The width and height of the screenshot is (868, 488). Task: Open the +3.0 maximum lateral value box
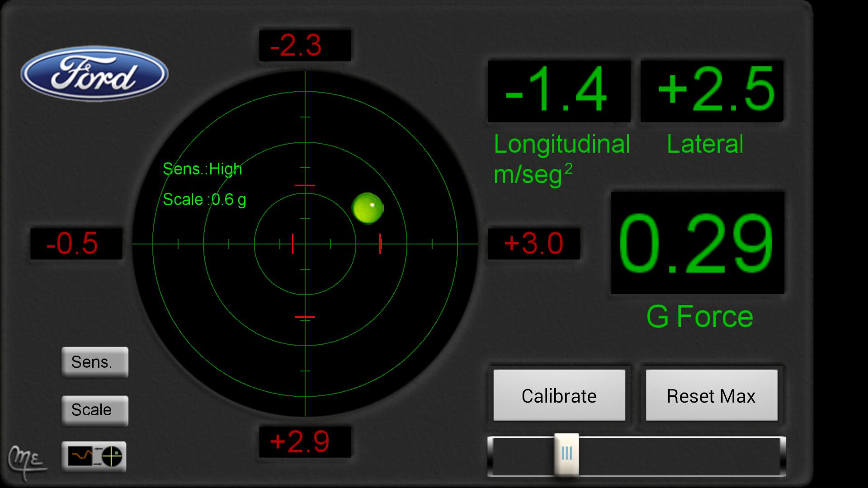[533, 244]
